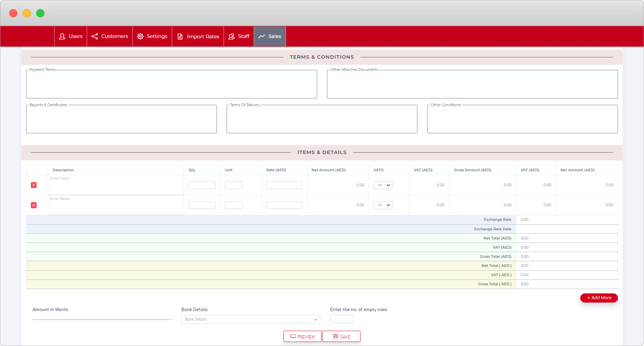Remove the second item row
644x346 pixels.
pos(34,205)
